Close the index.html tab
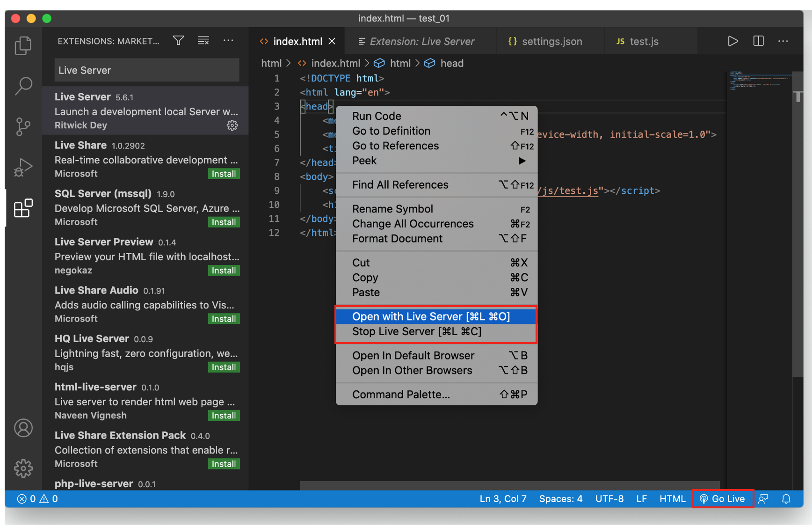 332,41
